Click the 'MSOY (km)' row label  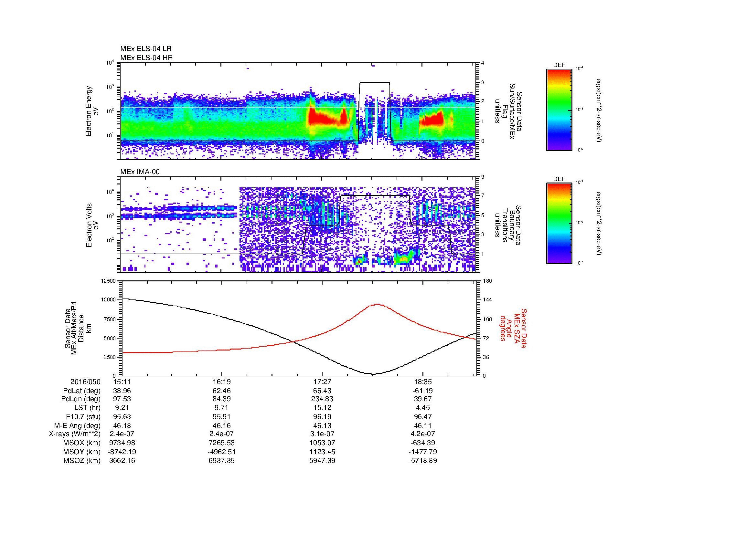click(x=82, y=452)
